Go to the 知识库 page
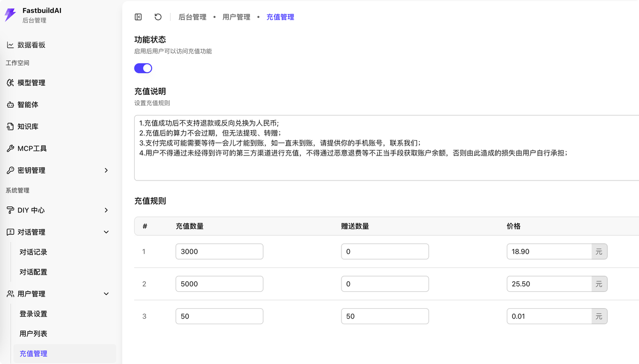The height and width of the screenshot is (364, 639). pos(27,126)
